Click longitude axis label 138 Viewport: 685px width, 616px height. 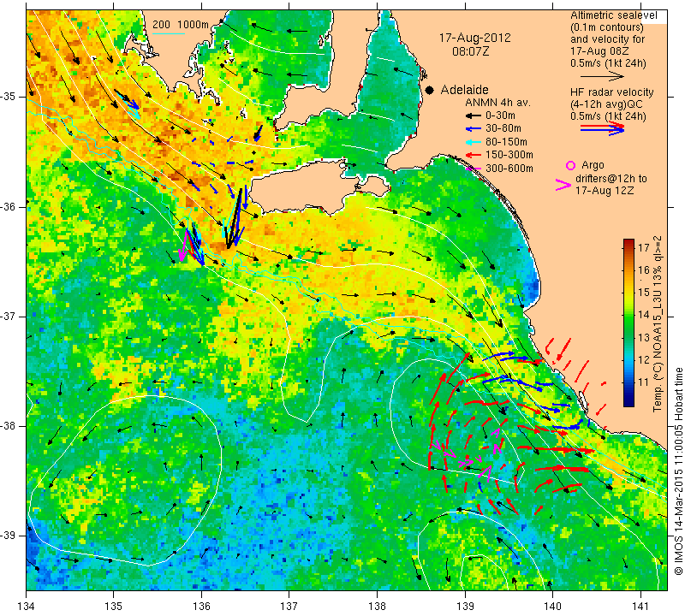point(377,607)
